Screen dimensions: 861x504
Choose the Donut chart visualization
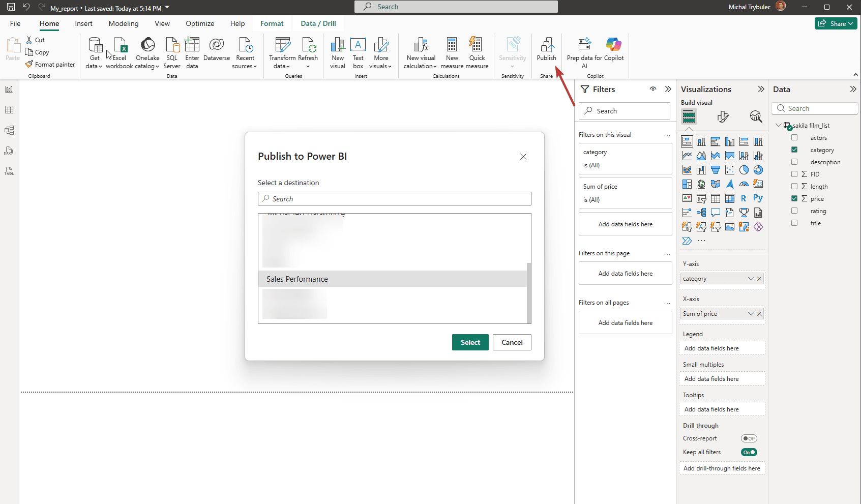pos(758,170)
